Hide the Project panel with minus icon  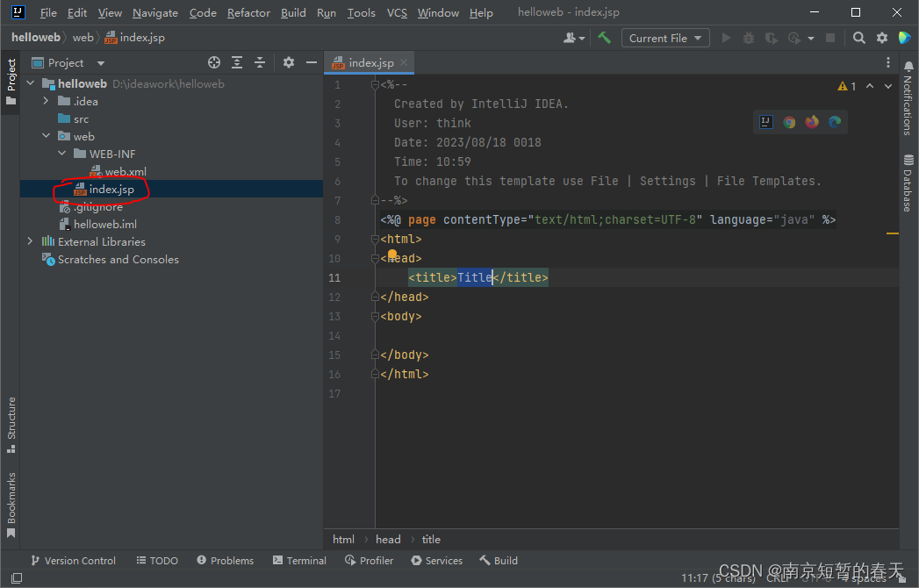(312, 62)
